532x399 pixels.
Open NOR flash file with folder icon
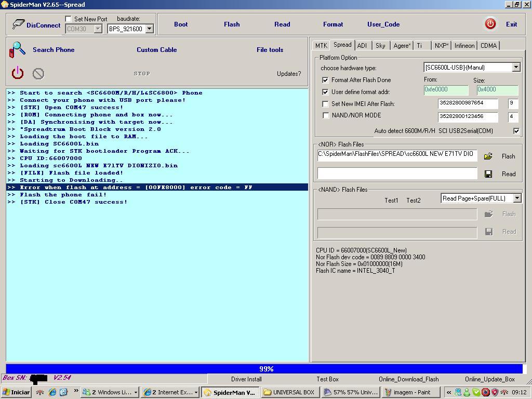[x=488, y=156]
